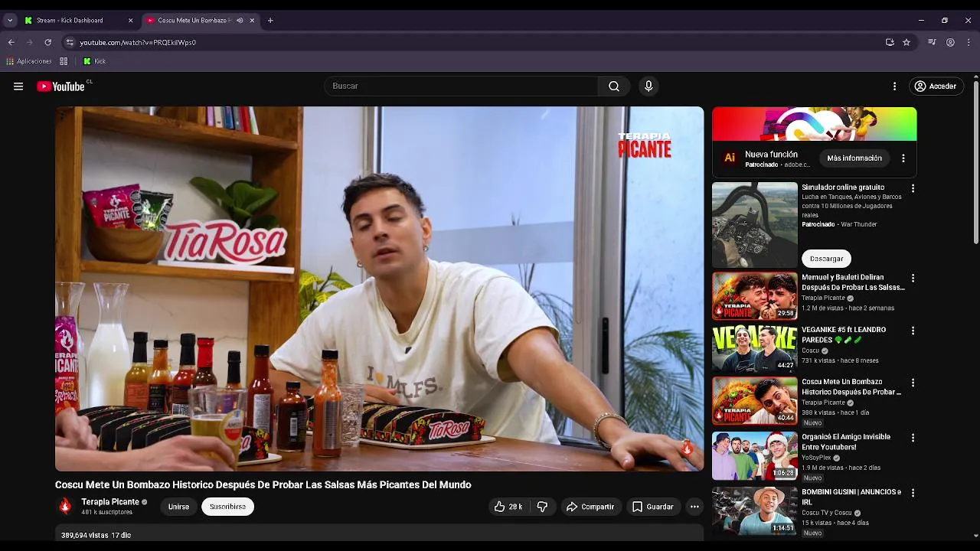Viewport: 980px width, 551px height.
Task: Click the Buscar search field
Action: [x=461, y=86]
